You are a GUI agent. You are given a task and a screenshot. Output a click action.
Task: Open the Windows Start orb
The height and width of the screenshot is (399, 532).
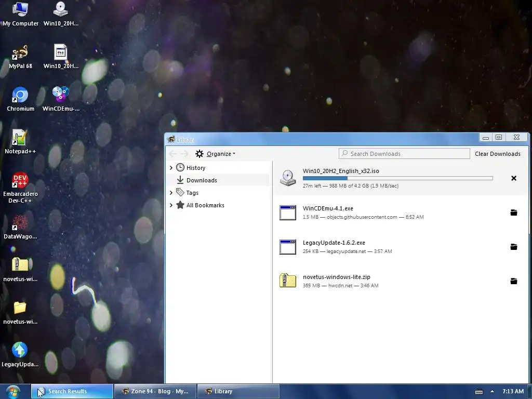13,392
